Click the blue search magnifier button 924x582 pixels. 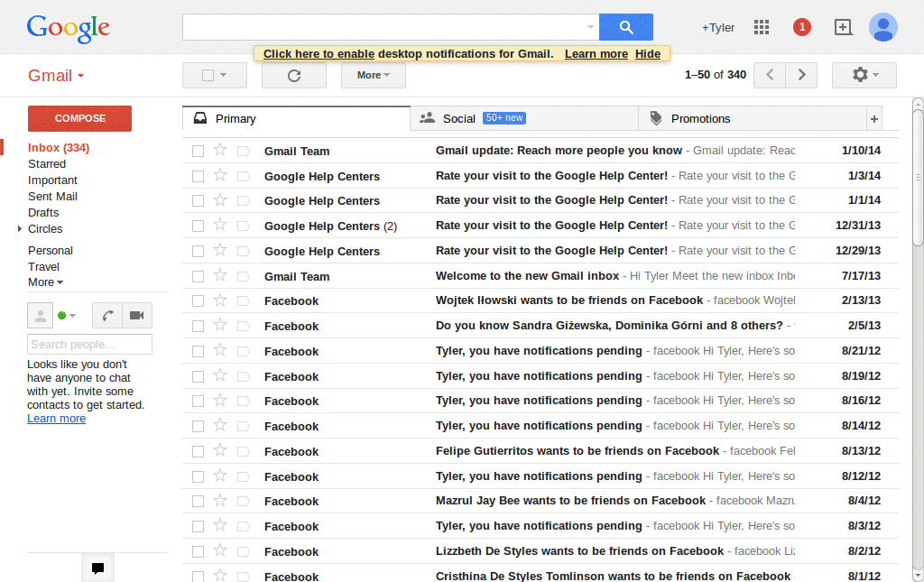(626, 27)
